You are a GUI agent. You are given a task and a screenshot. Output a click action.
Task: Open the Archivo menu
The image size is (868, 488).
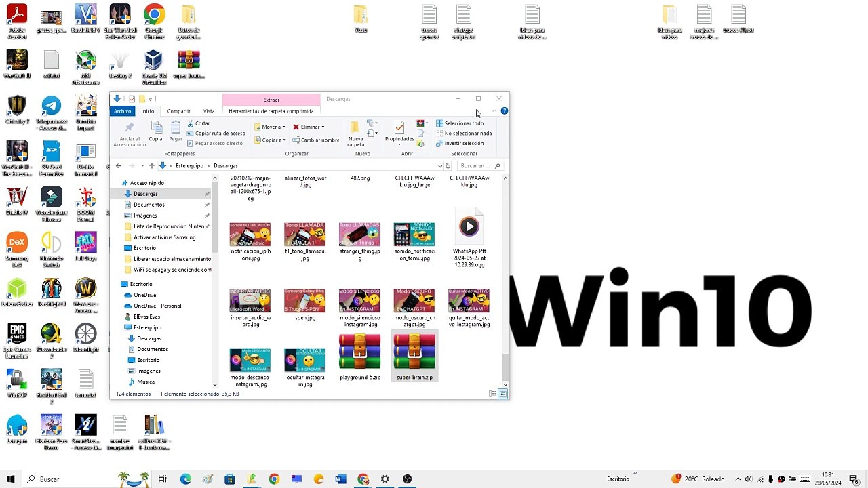pos(123,111)
